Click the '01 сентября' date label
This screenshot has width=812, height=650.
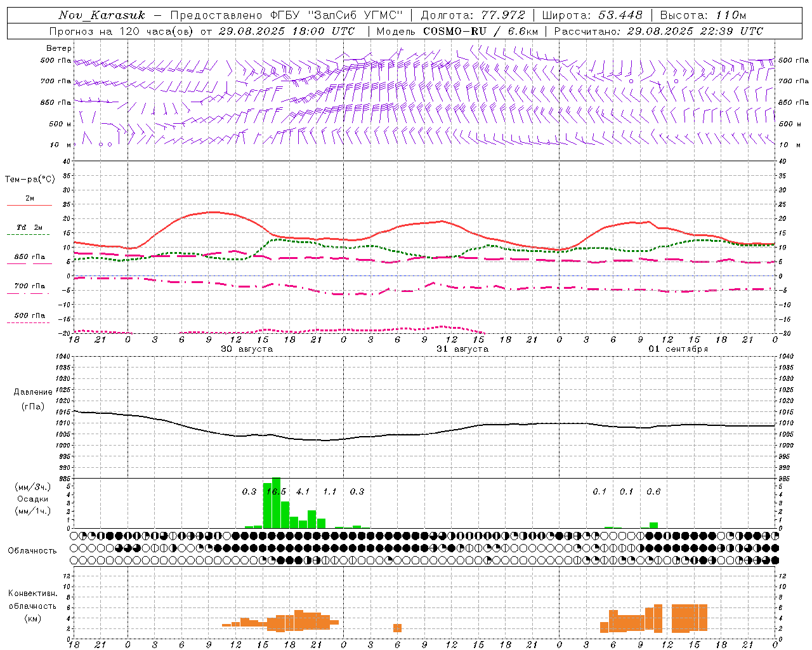point(678,349)
